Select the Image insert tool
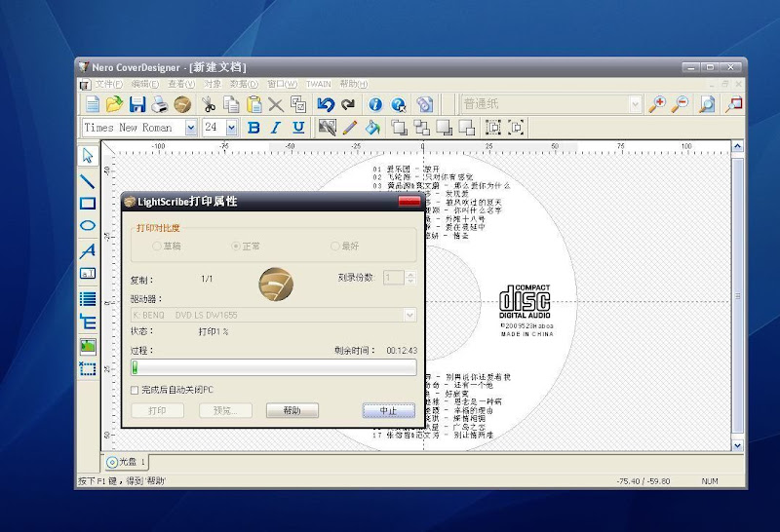Image resolution: width=780 pixels, height=532 pixels. [88, 346]
